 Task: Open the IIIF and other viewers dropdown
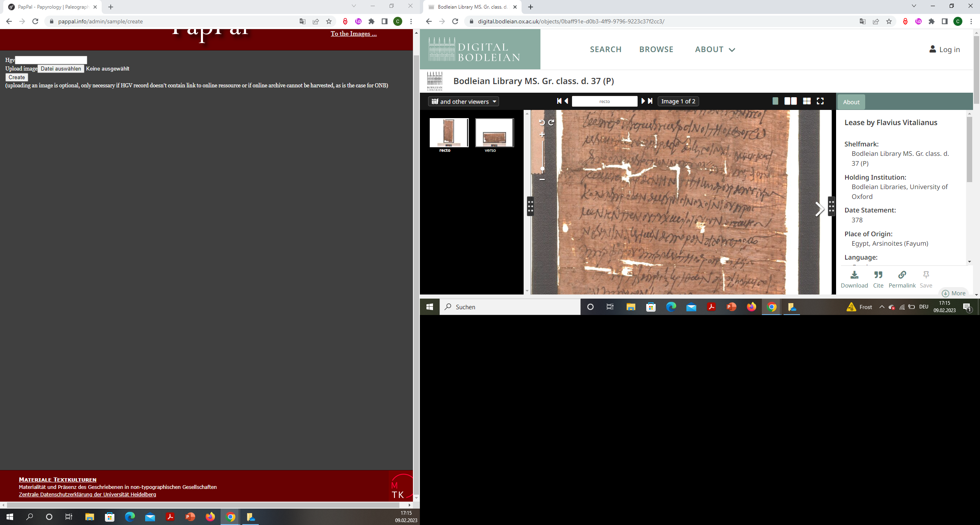tap(463, 102)
